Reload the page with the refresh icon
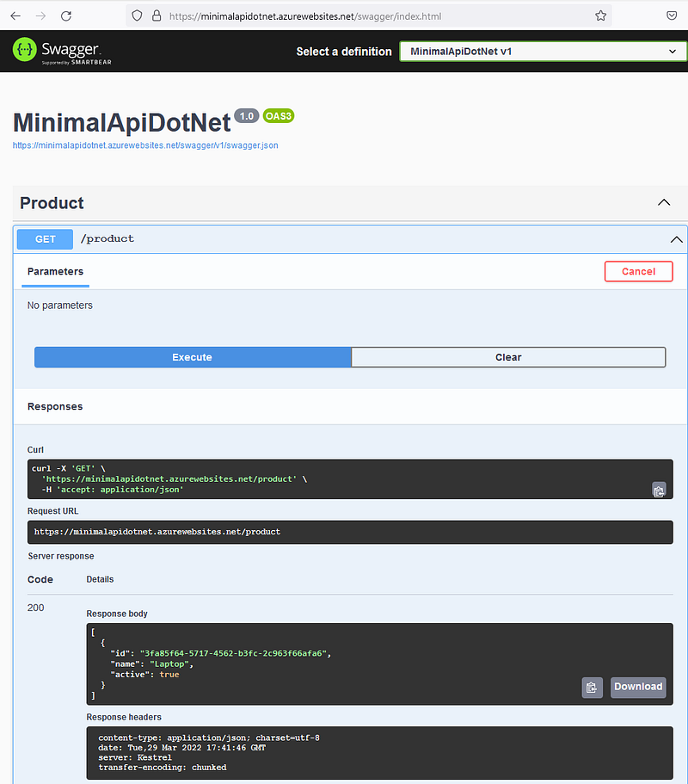This screenshot has width=688, height=784. click(x=66, y=16)
